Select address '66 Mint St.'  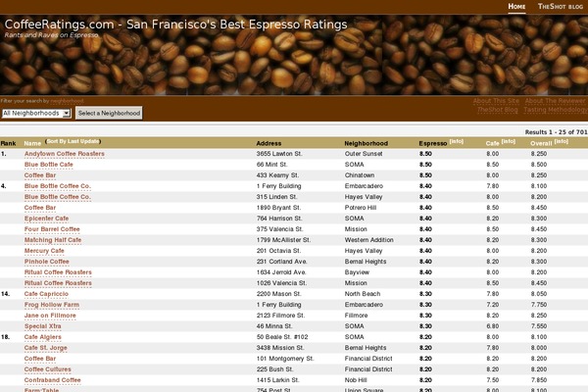271,165
